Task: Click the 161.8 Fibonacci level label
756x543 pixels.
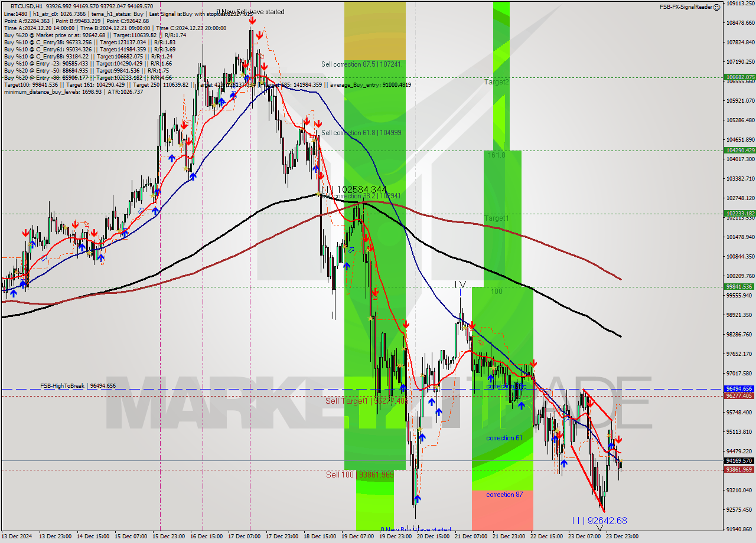Action: point(496,155)
